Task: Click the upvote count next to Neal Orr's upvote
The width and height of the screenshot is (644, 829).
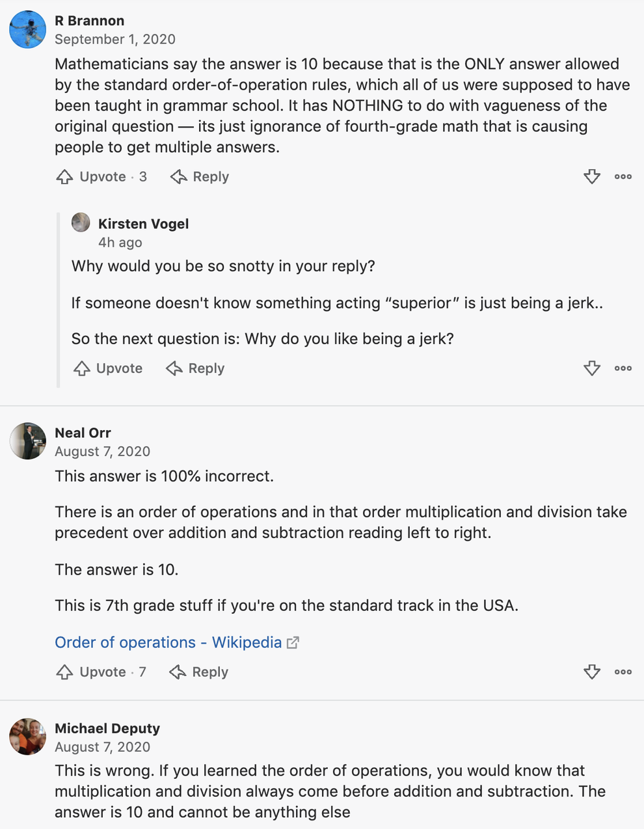Action: [143, 672]
